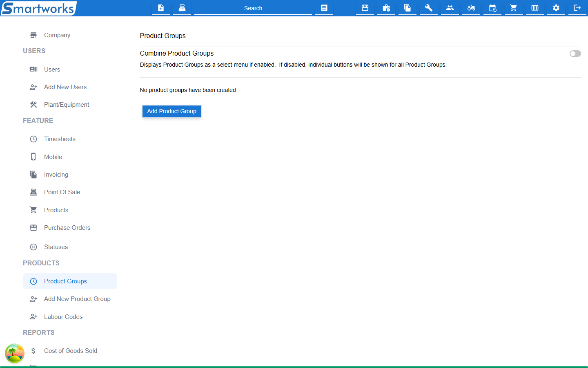Click the Add Product Group button
The image size is (588, 368).
tap(171, 111)
